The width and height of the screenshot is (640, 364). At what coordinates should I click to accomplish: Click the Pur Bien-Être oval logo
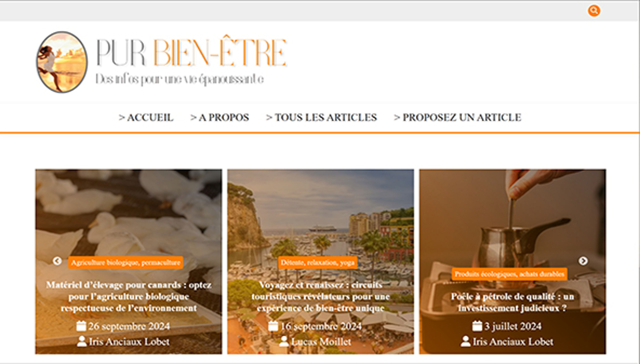62,62
